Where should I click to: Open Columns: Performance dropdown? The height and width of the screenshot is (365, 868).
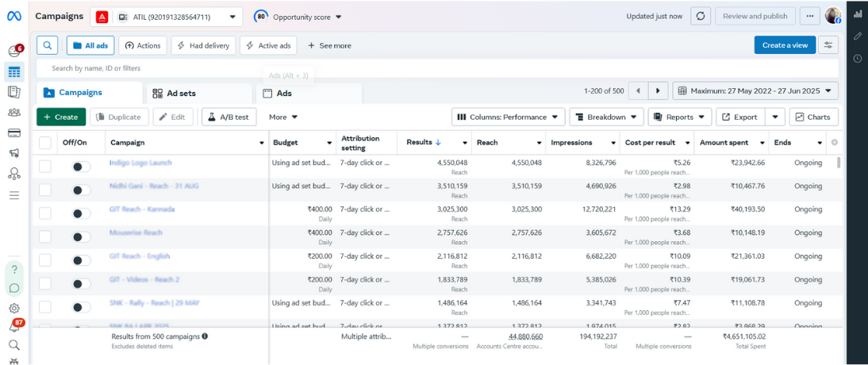508,117
